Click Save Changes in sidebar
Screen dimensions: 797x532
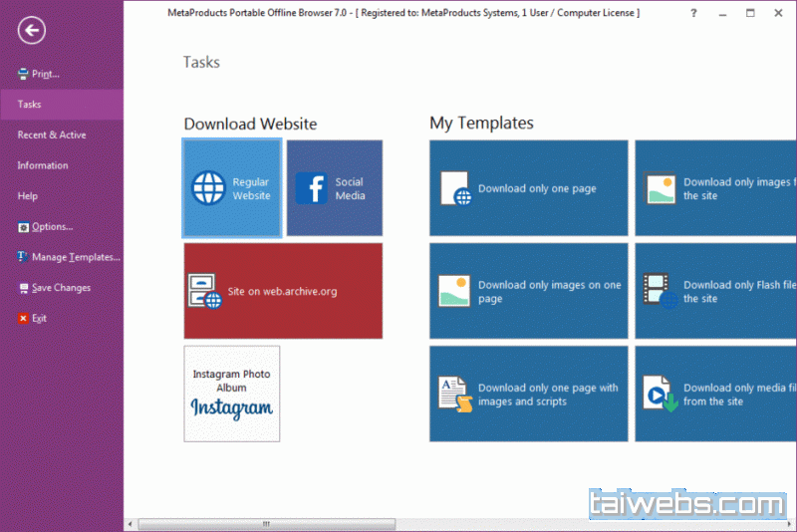click(61, 288)
